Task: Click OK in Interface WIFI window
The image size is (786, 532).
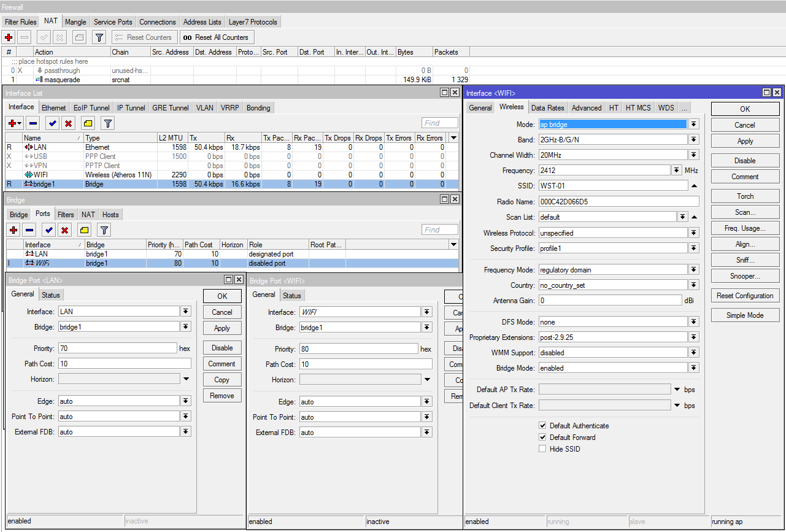Action: point(745,109)
